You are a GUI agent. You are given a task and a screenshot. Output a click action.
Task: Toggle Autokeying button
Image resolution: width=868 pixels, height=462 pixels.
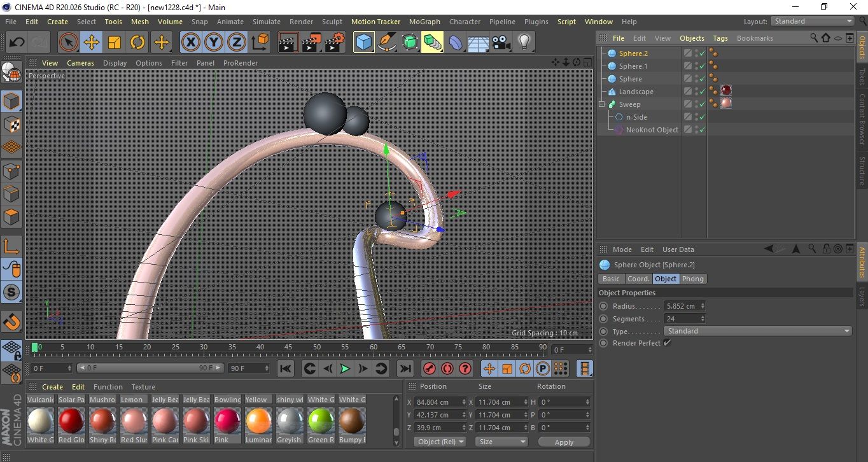pos(447,368)
